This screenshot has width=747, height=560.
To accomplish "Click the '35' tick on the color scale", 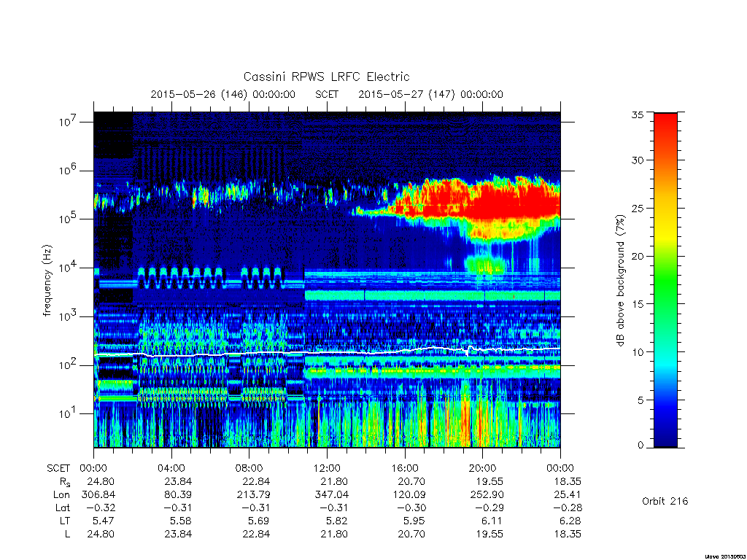I will tap(637, 114).
